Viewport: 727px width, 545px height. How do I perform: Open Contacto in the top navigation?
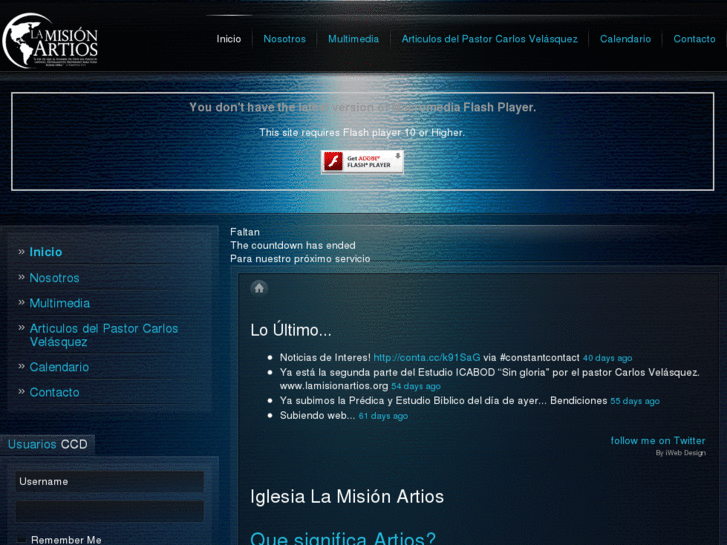click(694, 39)
